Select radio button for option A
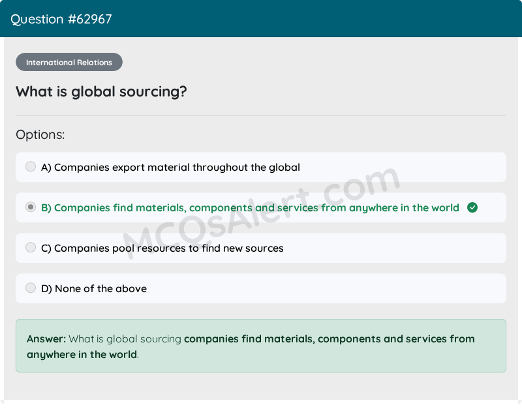This screenshot has width=522, height=420. pyautogui.click(x=31, y=166)
